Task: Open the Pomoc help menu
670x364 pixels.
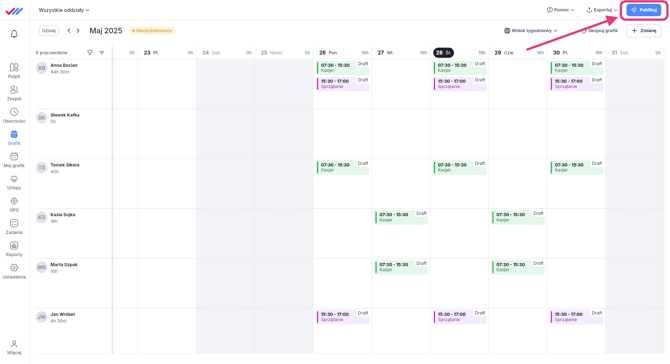Action: (x=561, y=10)
